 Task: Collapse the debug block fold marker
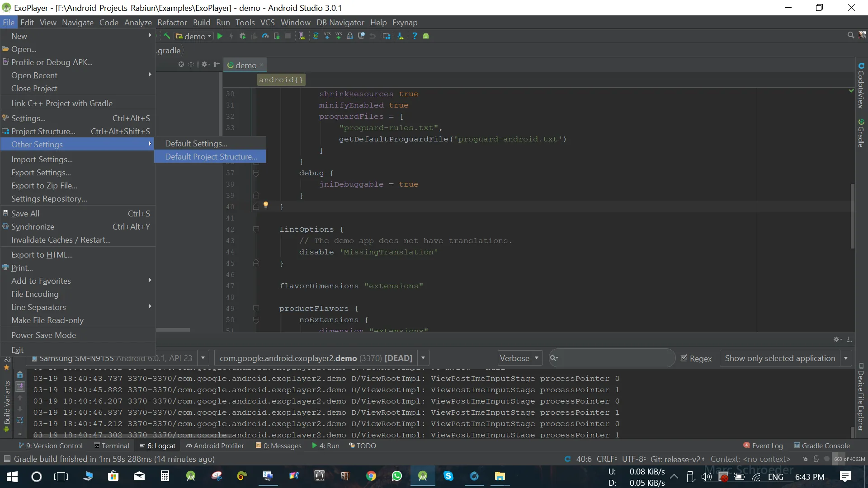tap(256, 173)
